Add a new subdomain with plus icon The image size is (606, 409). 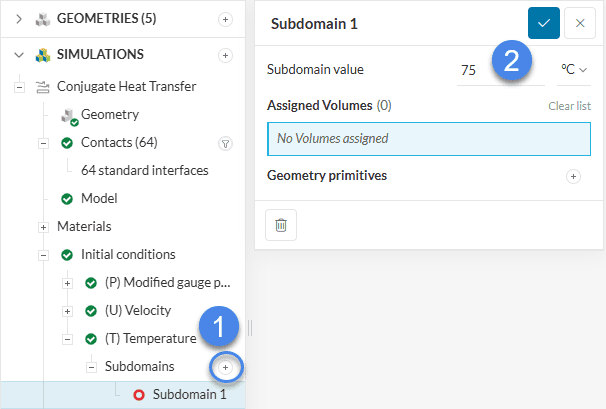pyautogui.click(x=226, y=367)
